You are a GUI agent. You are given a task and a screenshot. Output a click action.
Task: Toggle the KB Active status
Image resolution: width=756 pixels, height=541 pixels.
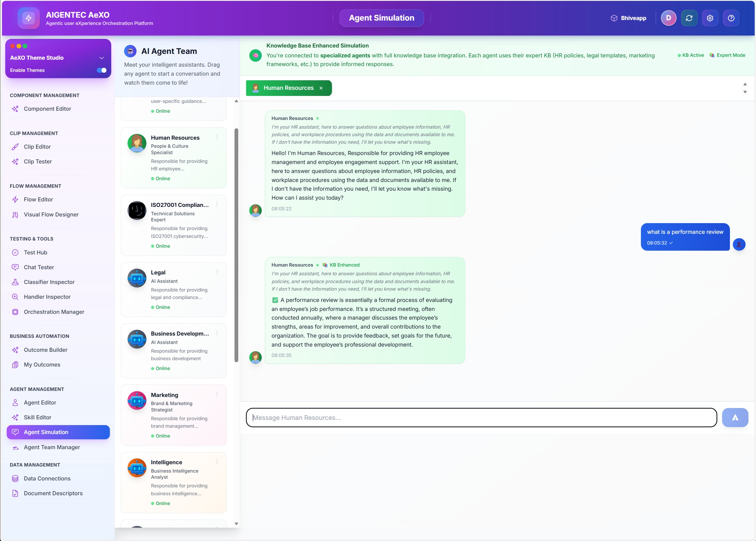click(691, 55)
